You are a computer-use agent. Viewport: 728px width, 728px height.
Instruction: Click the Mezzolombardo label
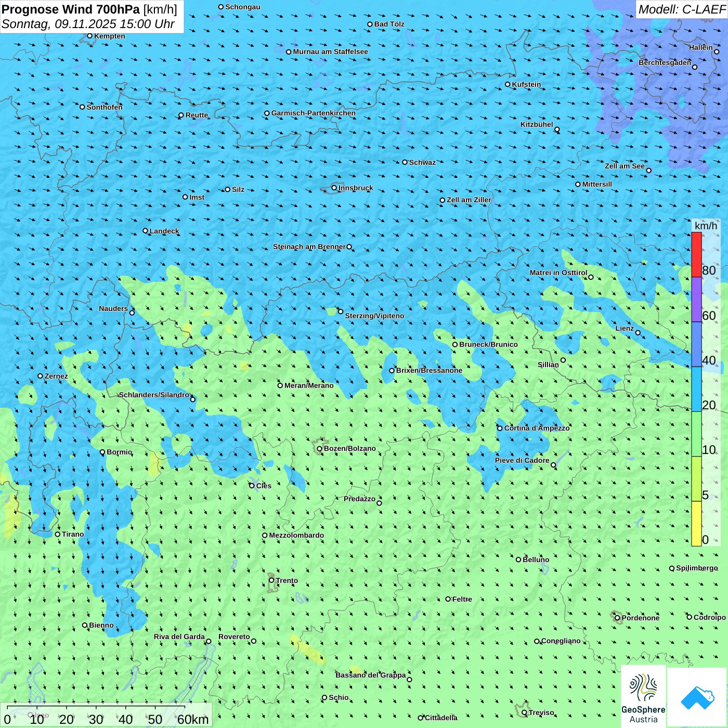pyautogui.click(x=296, y=535)
